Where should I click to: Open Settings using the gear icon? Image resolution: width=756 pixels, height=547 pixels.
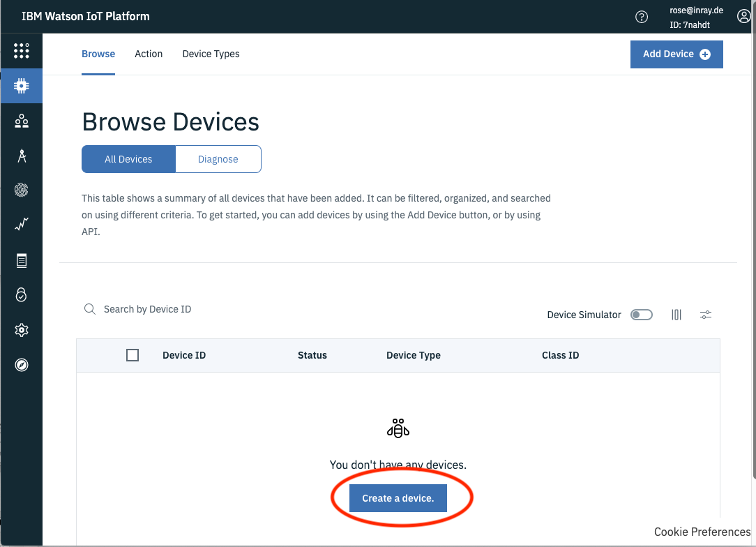click(21, 329)
